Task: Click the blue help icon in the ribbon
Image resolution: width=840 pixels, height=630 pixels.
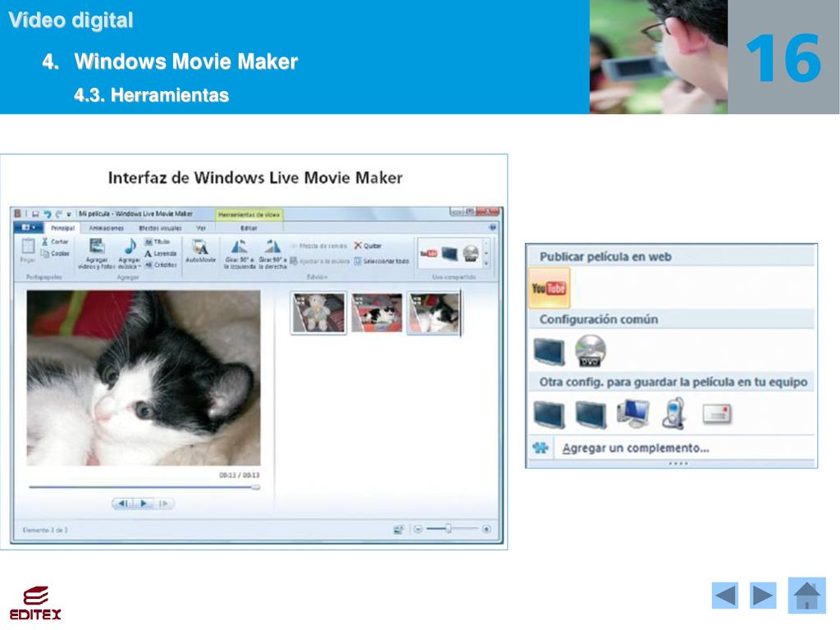Action: point(492,228)
